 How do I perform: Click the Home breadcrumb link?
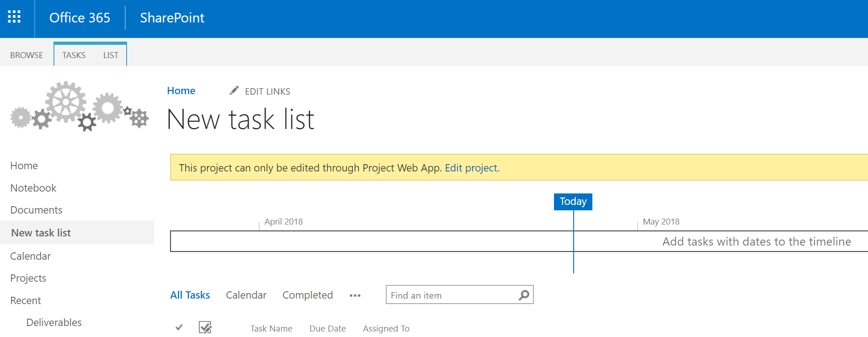coord(181,91)
